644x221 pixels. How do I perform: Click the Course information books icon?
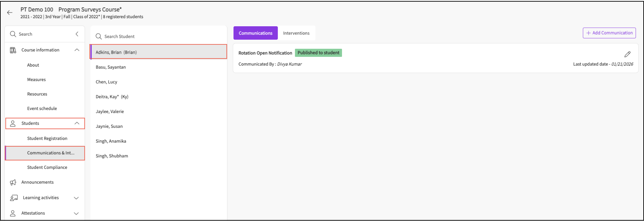coord(13,50)
